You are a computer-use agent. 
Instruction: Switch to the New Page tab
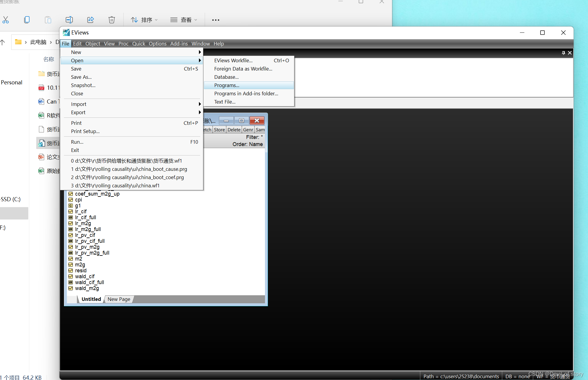(119, 299)
